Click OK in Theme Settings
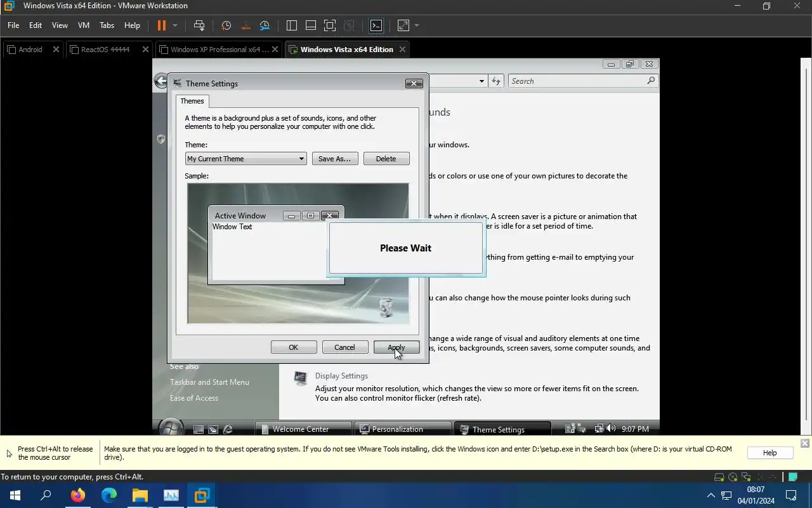 coord(294,347)
